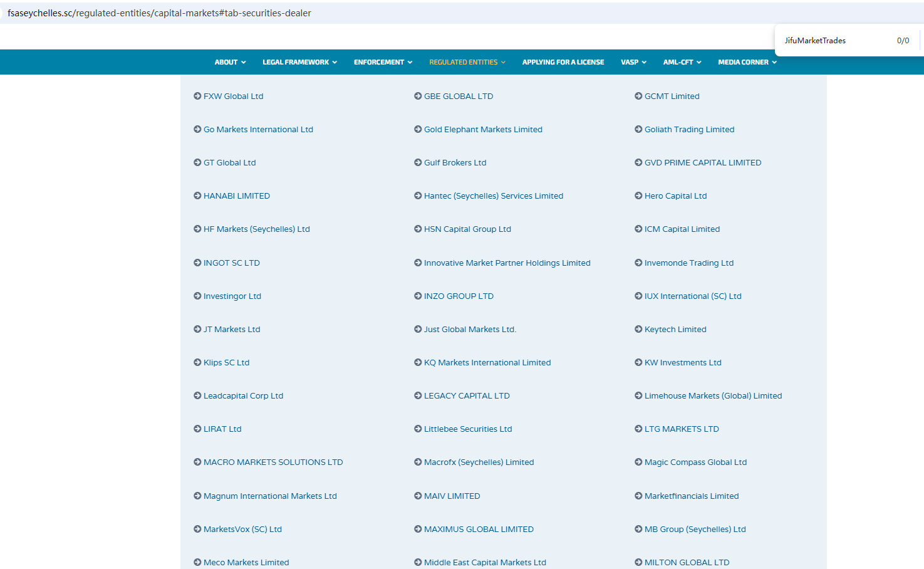Open MACRO MARKETS SOLUTIONS LTD entry

(x=273, y=462)
